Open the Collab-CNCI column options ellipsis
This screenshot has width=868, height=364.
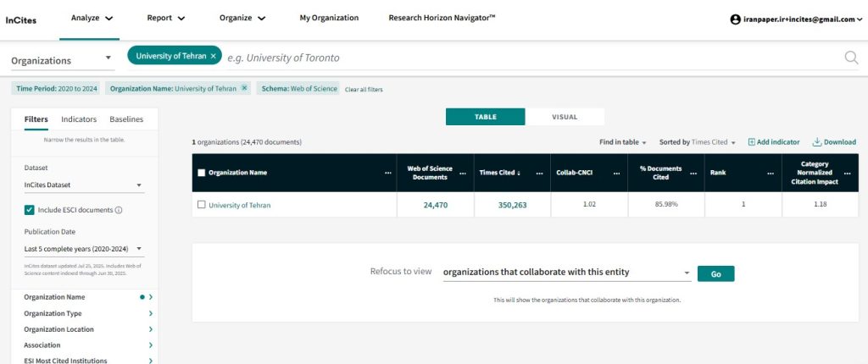coord(616,173)
